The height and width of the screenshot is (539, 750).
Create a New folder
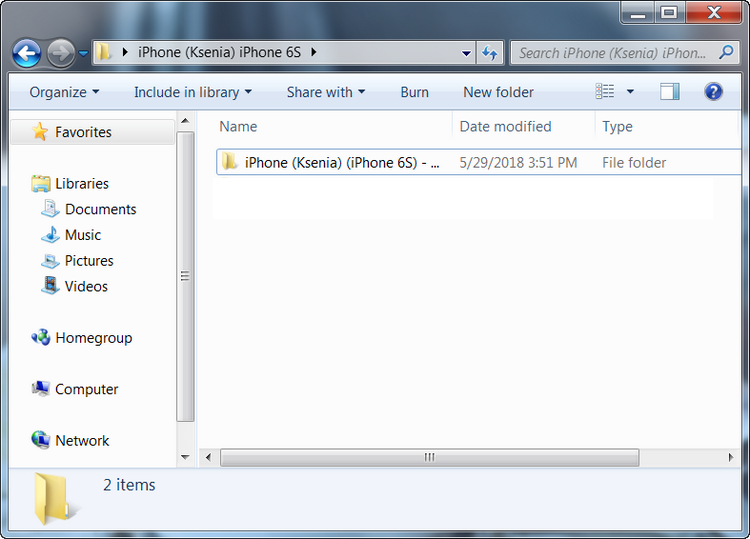pos(498,92)
